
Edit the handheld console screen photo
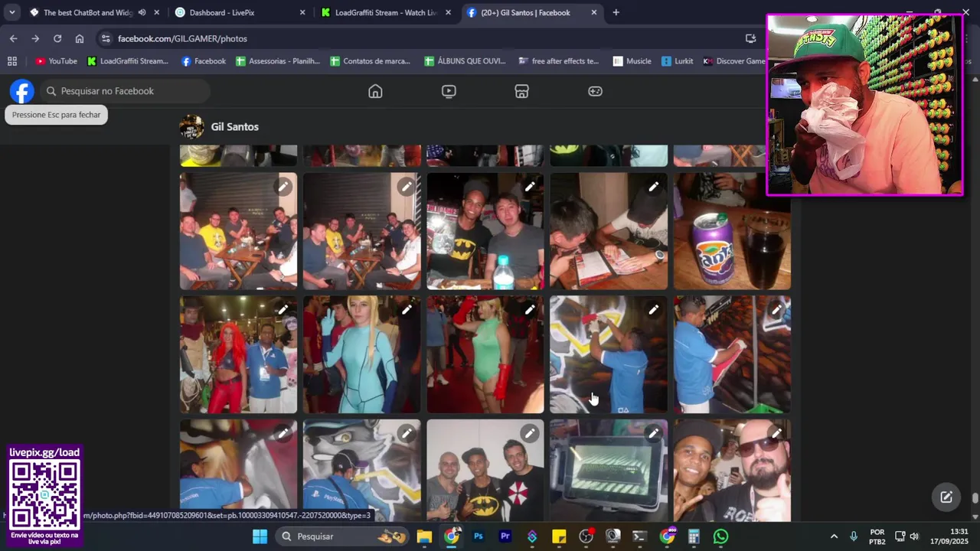click(653, 434)
